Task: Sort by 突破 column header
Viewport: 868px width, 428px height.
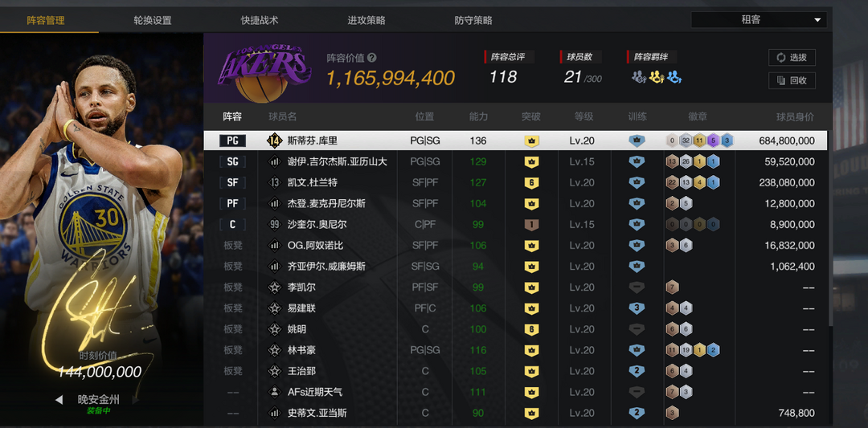Action: pyautogui.click(x=531, y=116)
